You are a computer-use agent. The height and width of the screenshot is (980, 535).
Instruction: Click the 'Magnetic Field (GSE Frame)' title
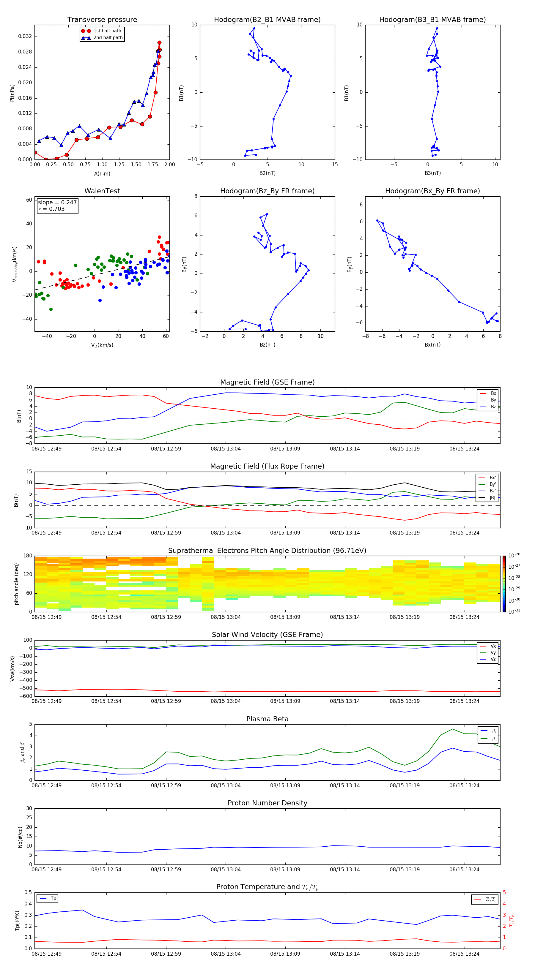(x=267, y=382)
